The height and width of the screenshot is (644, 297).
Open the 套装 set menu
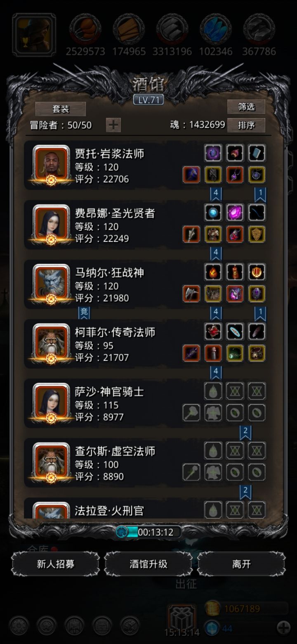61,109
